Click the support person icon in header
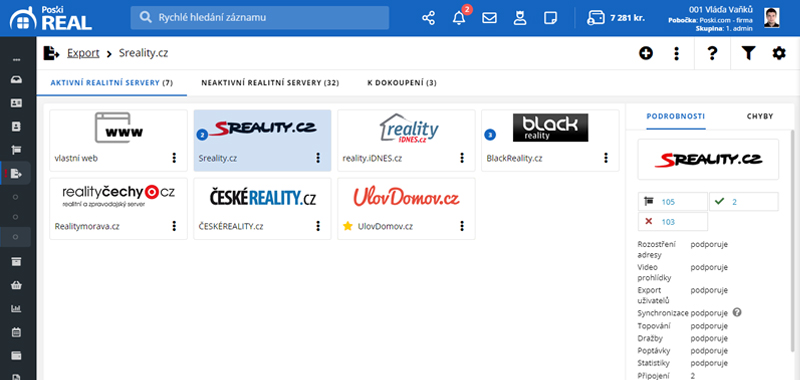 pos(520,18)
